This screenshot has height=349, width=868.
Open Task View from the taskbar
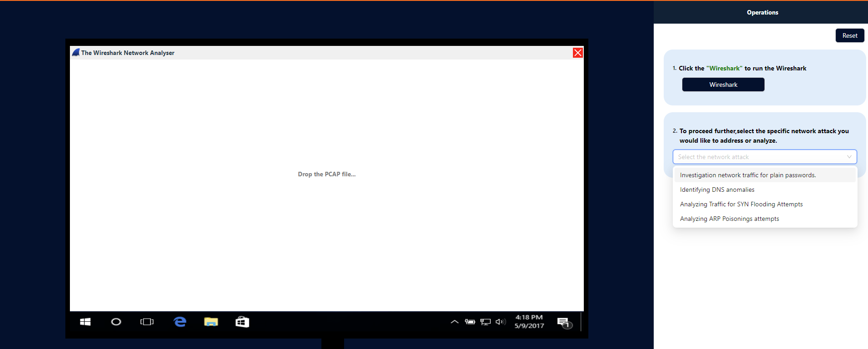147,322
